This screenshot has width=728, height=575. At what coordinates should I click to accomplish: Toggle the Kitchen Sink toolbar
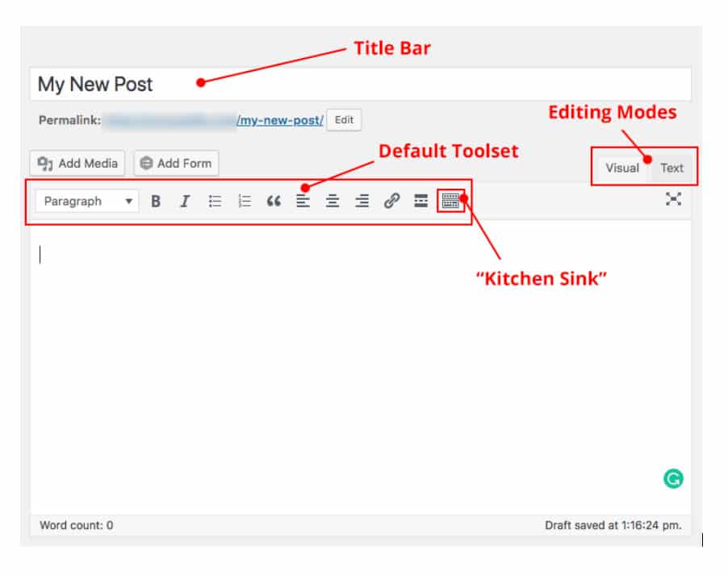pos(450,202)
